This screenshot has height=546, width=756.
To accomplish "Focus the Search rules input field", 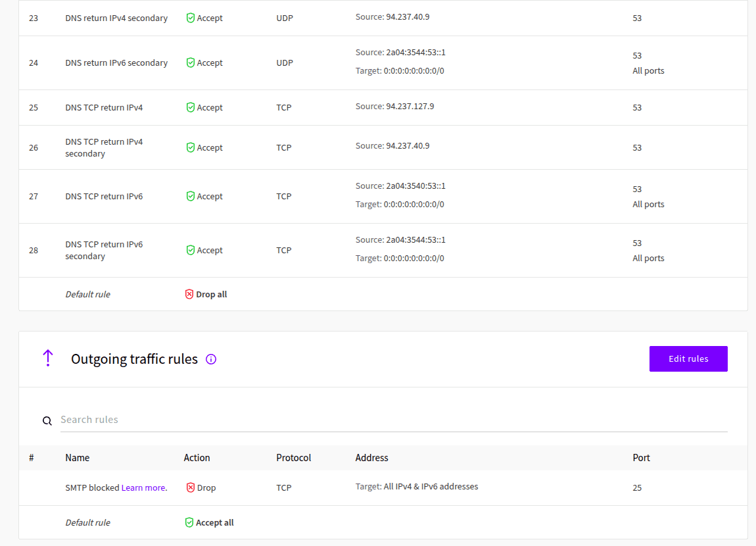I will pyautogui.click(x=393, y=420).
